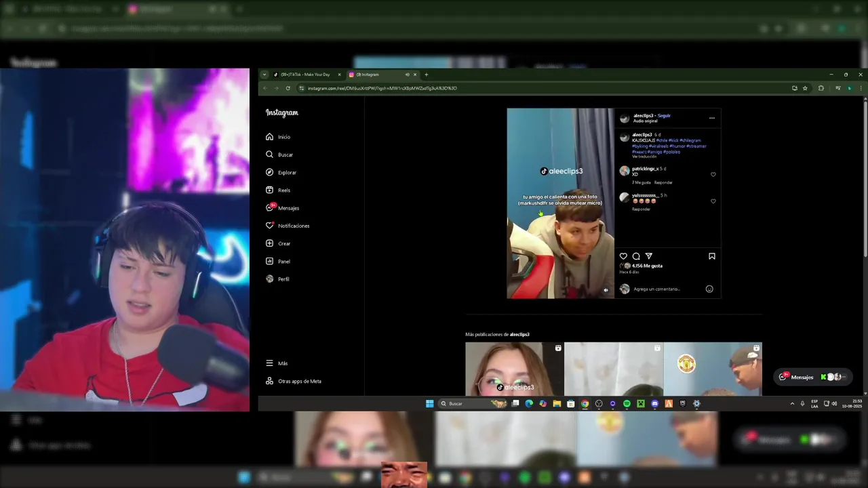The width and height of the screenshot is (868, 488).
Task: Go back with browser back arrow
Action: pos(264,88)
